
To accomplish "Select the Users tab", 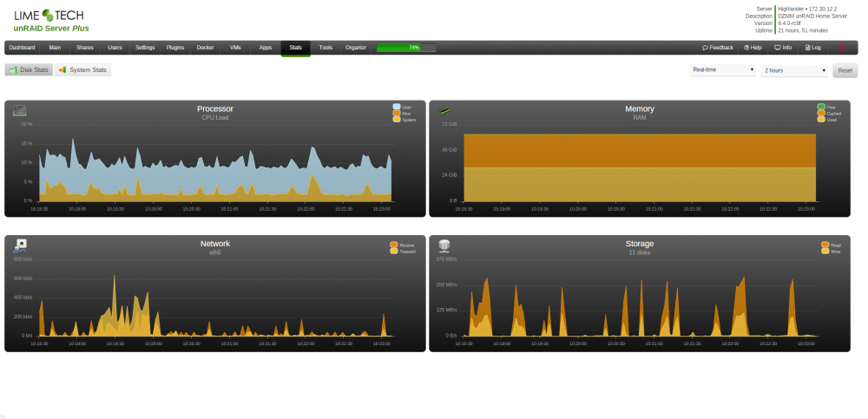I will click(115, 48).
